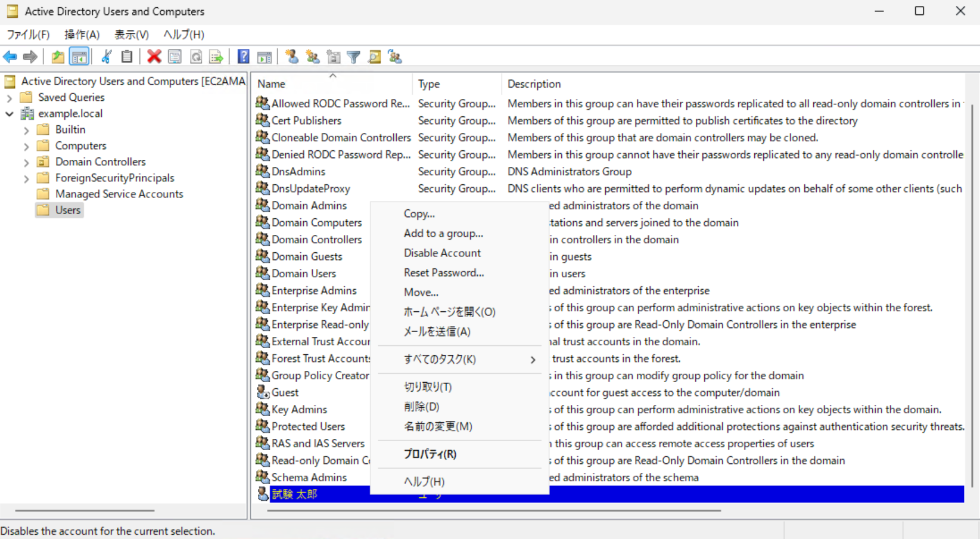Choose Reset Password... in context menu

(443, 272)
